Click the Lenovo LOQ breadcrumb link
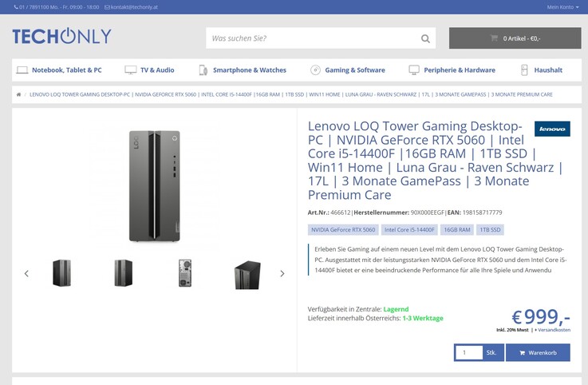The image size is (588, 385). click(x=291, y=95)
